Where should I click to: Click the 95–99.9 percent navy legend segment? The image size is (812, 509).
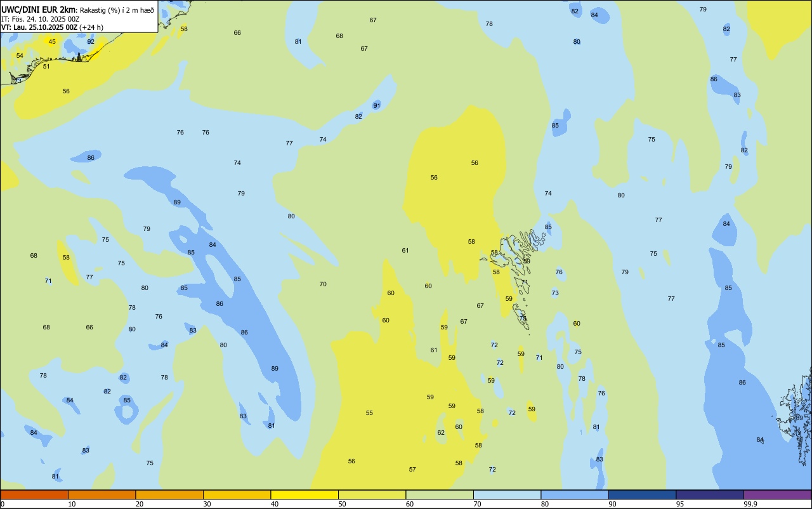[710, 494]
